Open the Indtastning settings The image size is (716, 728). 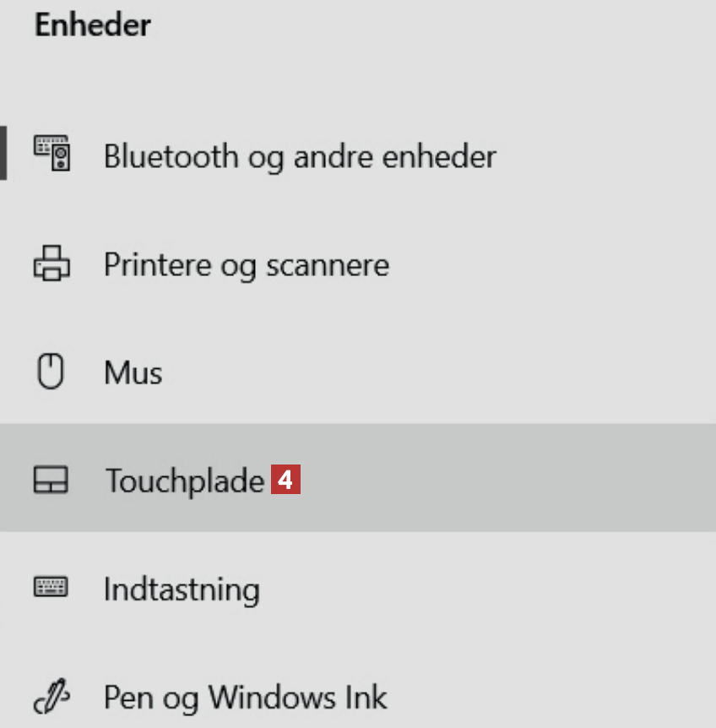click(x=181, y=589)
